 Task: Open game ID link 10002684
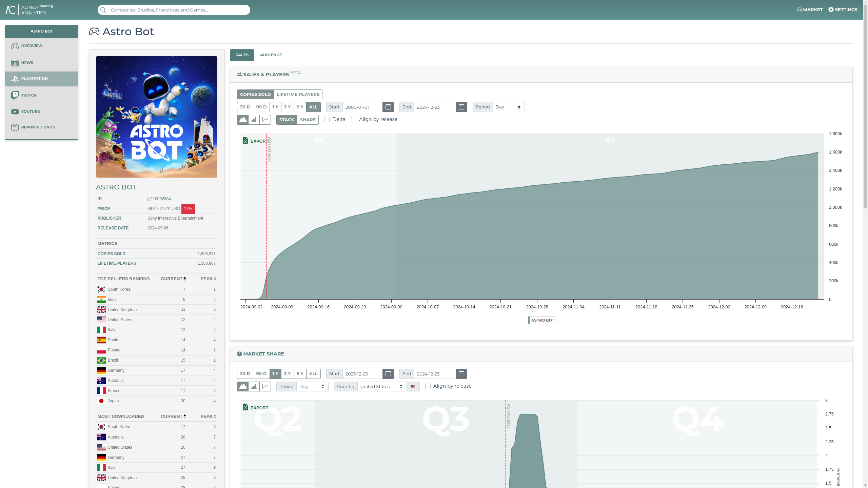(x=162, y=199)
